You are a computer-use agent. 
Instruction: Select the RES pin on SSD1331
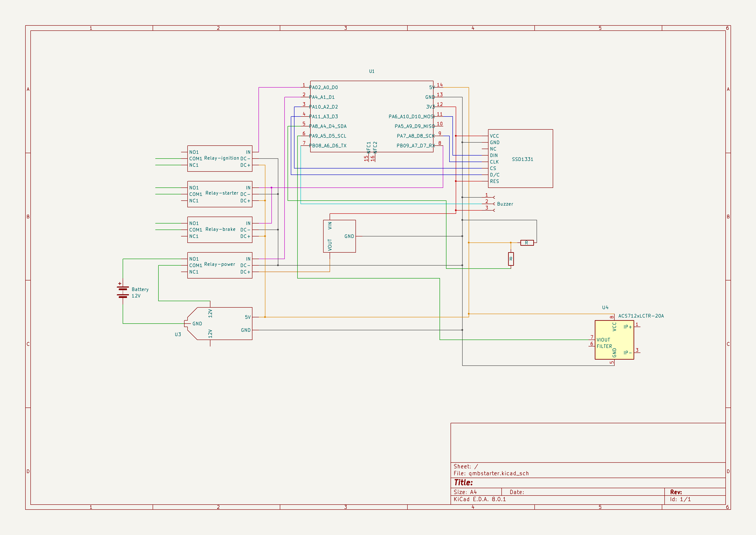click(494, 181)
